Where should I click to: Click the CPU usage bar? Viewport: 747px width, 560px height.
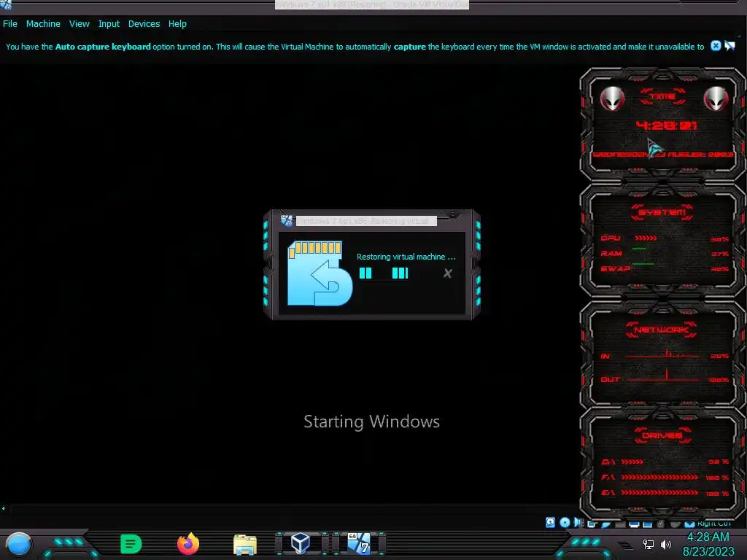pyautogui.click(x=646, y=238)
